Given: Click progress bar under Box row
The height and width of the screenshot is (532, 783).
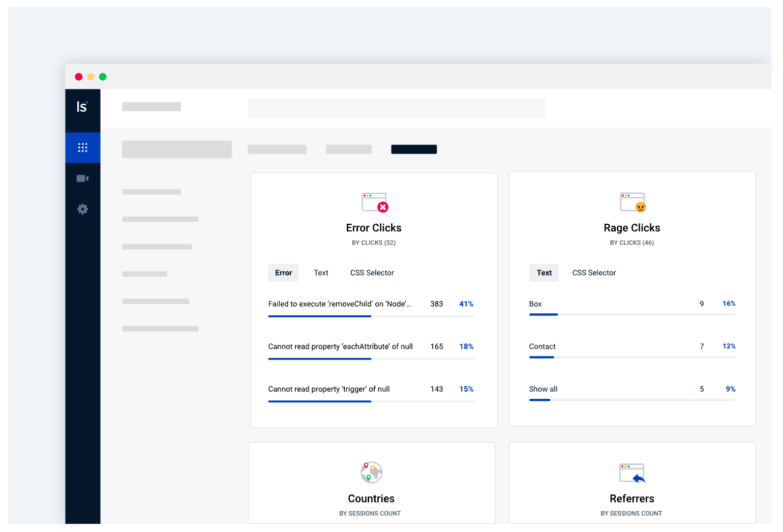Looking at the screenshot, I should click(x=632, y=315).
